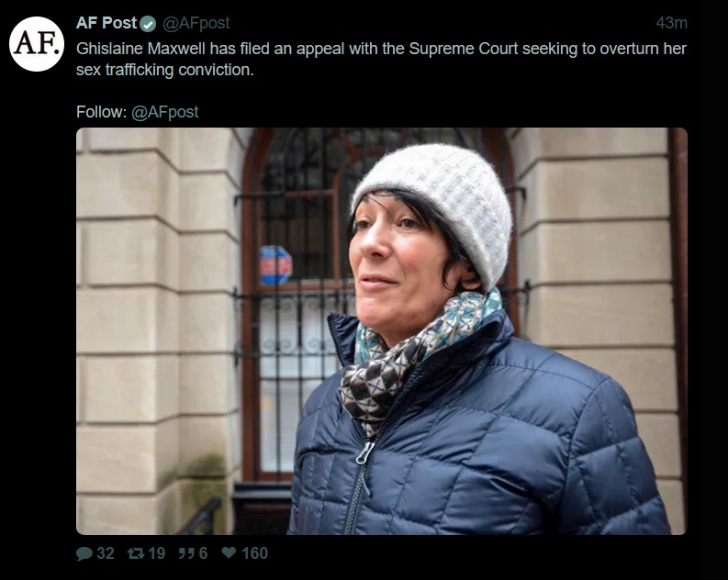The image size is (728, 580).
Task: Click the tweet text about Supreme Court appeal
Action: 381,49
